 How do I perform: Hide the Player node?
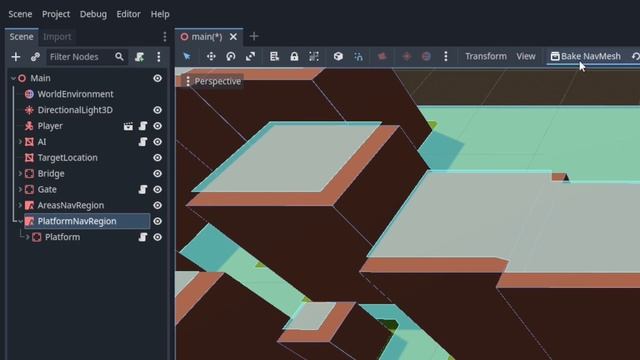[x=158, y=126]
